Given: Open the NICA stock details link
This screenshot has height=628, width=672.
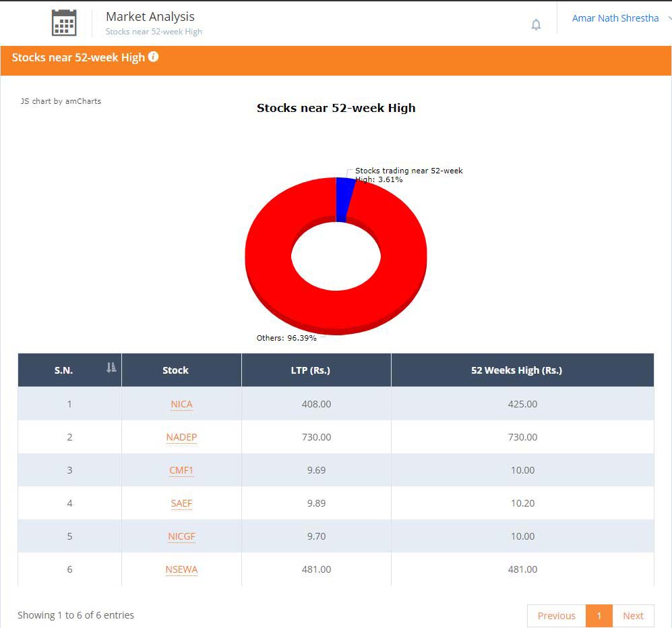Looking at the screenshot, I should 181,404.
